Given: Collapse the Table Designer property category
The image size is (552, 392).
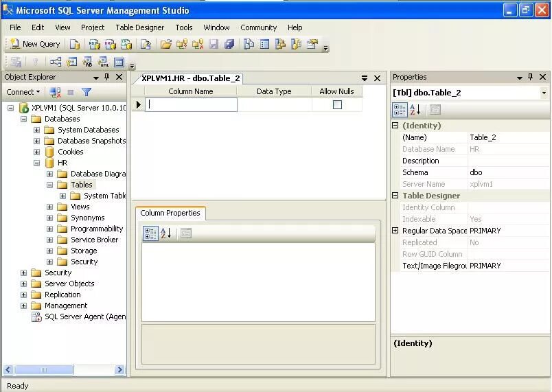Looking at the screenshot, I should click(395, 195).
